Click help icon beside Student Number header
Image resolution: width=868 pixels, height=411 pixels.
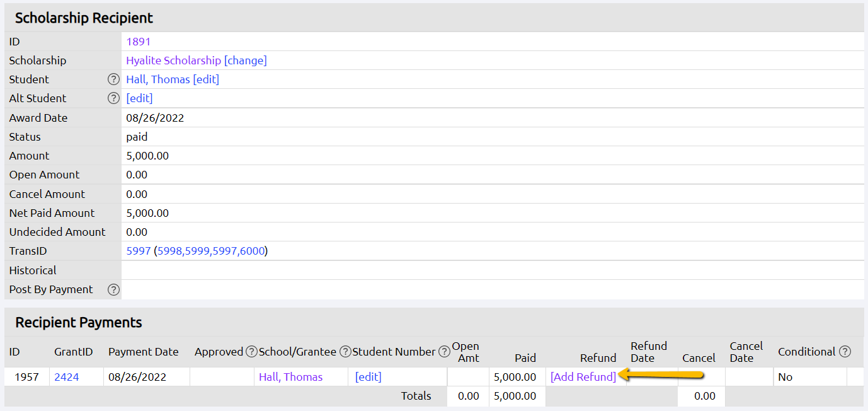pos(444,352)
